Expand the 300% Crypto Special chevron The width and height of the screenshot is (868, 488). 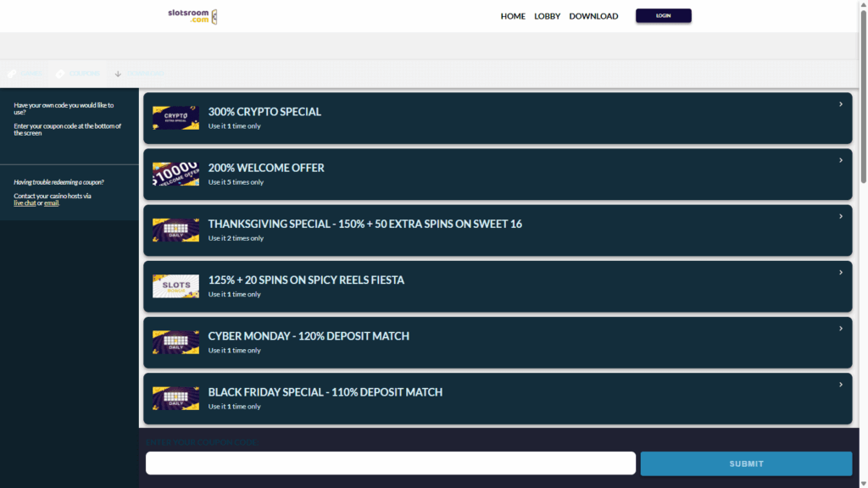point(840,104)
